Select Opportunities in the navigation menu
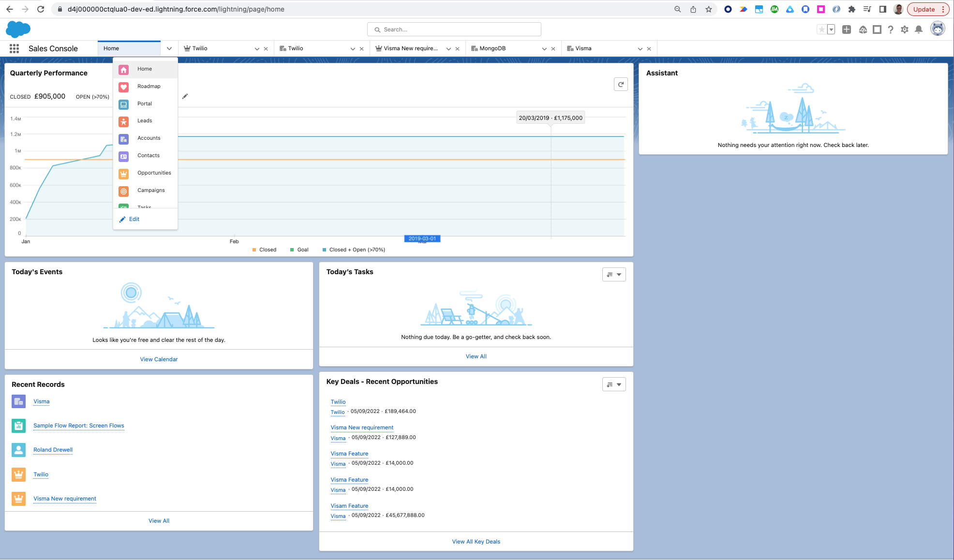Screen dimensions: 954x560 coord(145,173)
